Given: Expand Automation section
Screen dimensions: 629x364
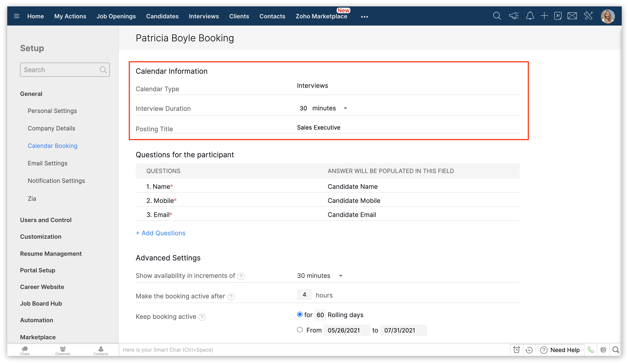Looking at the screenshot, I should pyautogui.click(x=36, y=320).
